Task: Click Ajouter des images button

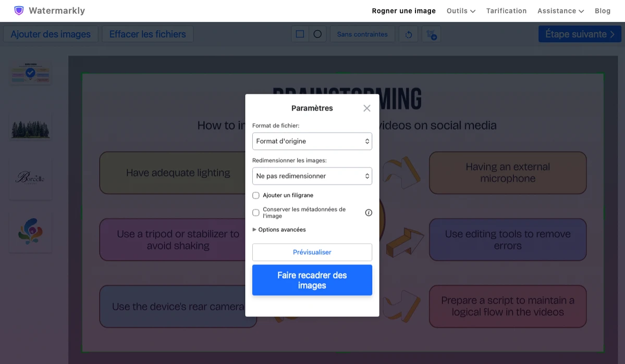Action: (51, 34)
